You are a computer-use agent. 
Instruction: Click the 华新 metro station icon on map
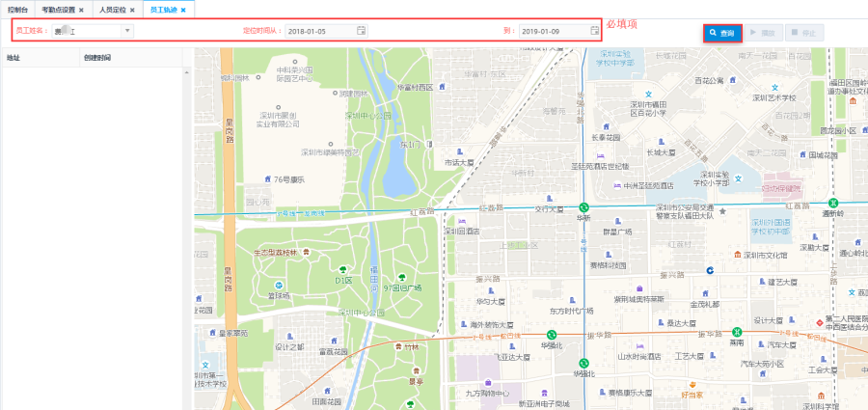[583, 207]
